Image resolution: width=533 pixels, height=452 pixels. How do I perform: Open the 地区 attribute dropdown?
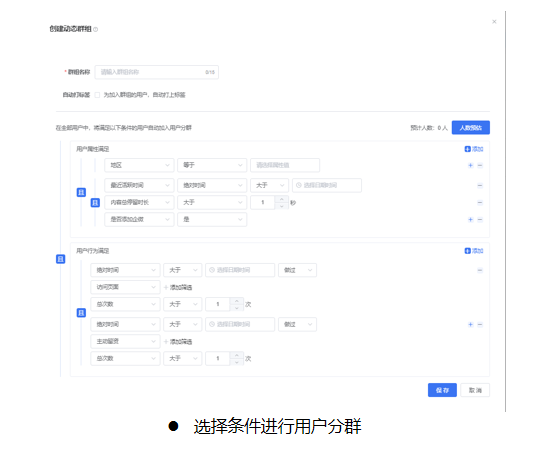(x=139, y=165)
